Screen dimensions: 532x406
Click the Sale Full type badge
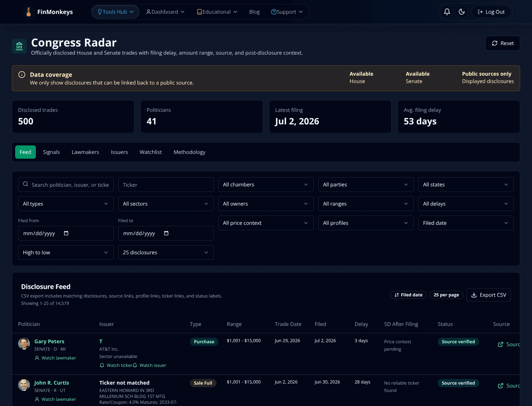tap(203, 383)
